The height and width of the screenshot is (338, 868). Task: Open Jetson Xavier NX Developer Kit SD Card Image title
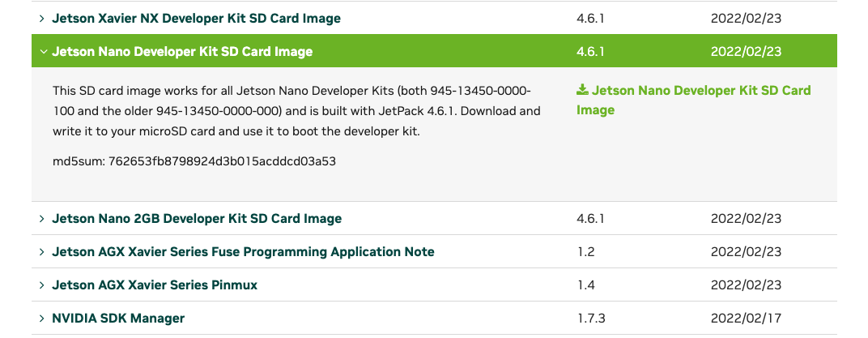[x=196, y=19]
